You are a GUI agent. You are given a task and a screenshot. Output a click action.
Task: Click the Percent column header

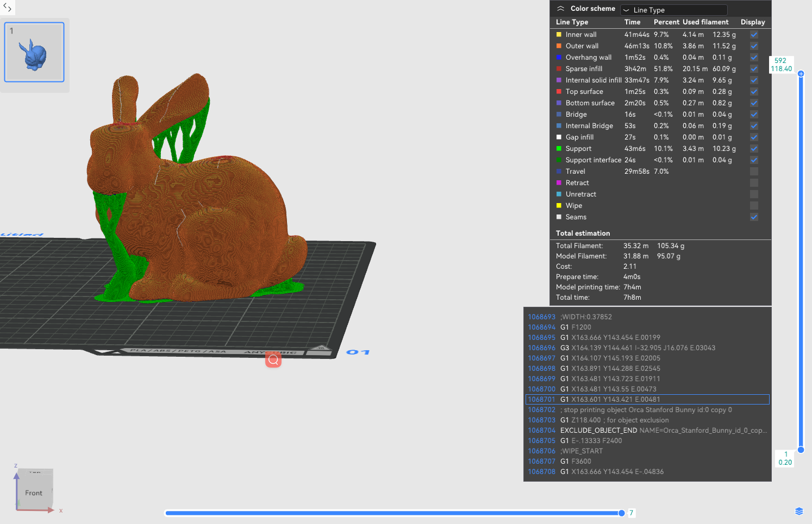[666, 22]
